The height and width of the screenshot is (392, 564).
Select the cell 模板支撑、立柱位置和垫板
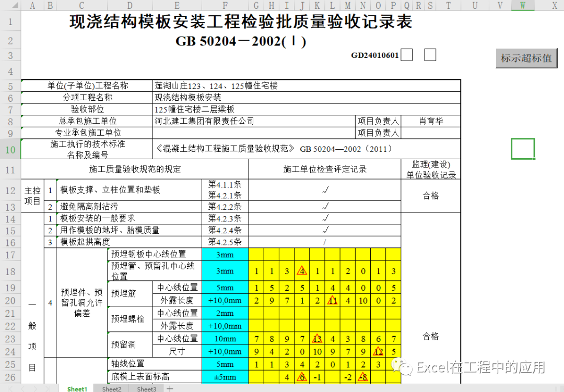[129, 190]
